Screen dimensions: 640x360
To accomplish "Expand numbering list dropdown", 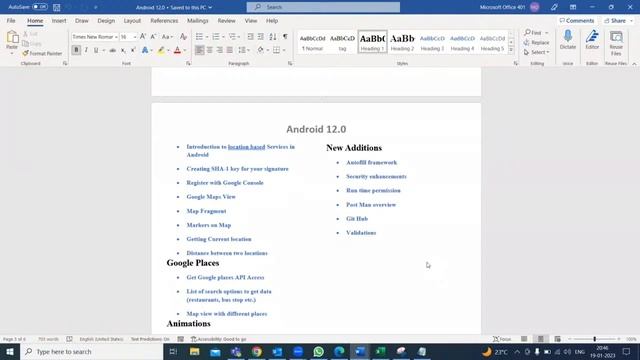I will pyautogui.click(x=223, y=37).
